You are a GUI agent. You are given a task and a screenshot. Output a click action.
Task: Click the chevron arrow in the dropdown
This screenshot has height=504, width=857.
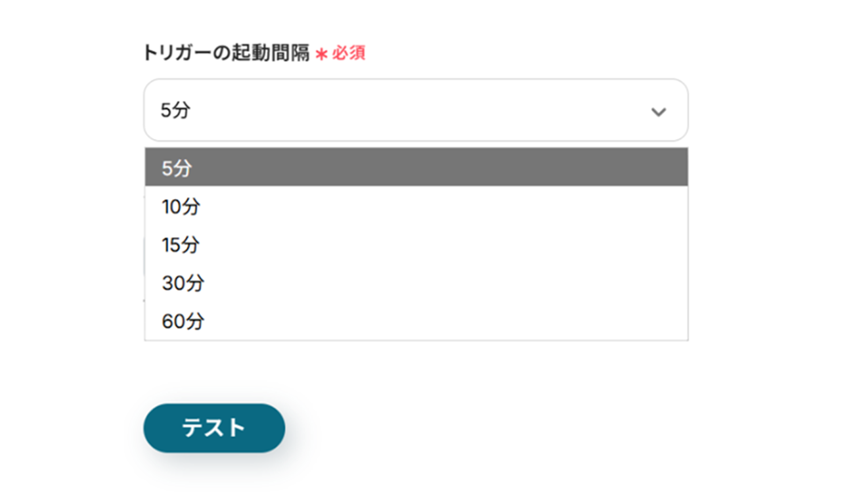[x=658, y=111]
